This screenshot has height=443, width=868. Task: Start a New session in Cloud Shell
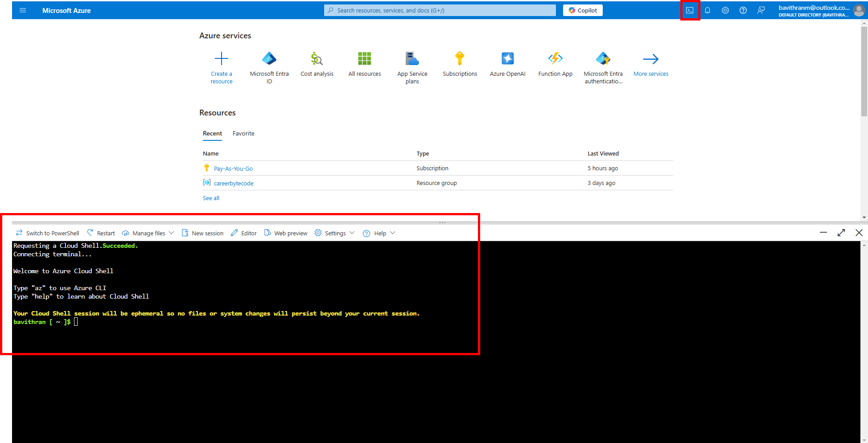click(x=203, y=233)
